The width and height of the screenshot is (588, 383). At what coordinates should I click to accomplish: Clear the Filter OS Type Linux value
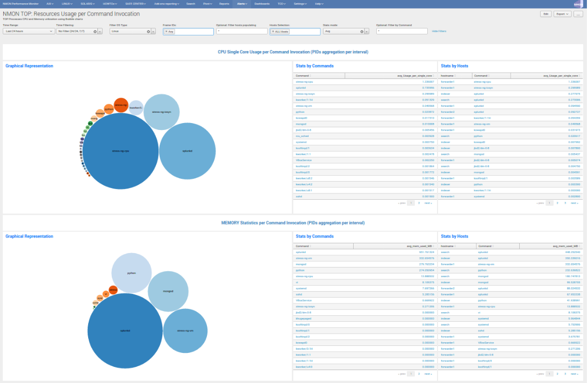148,32
